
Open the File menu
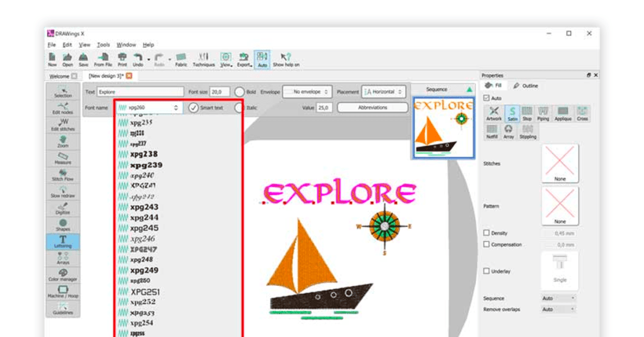(52, 45)
